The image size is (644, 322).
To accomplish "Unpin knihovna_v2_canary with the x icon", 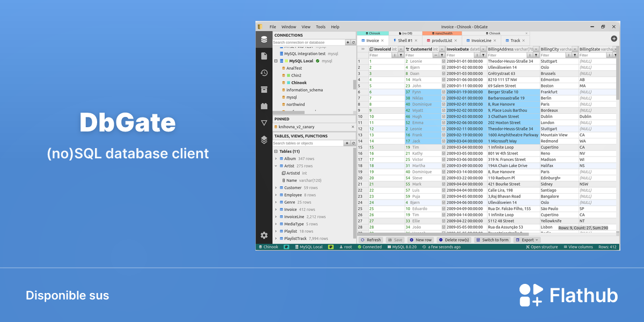I will [x=353, y=127].
